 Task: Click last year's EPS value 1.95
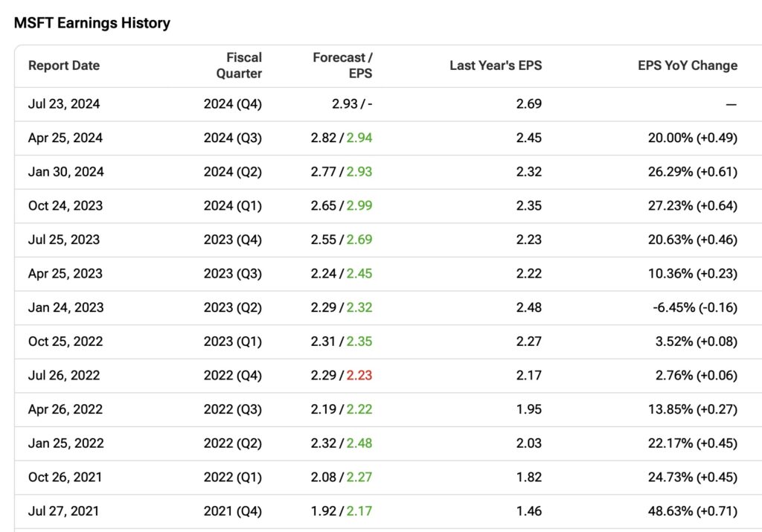[529, 409]
